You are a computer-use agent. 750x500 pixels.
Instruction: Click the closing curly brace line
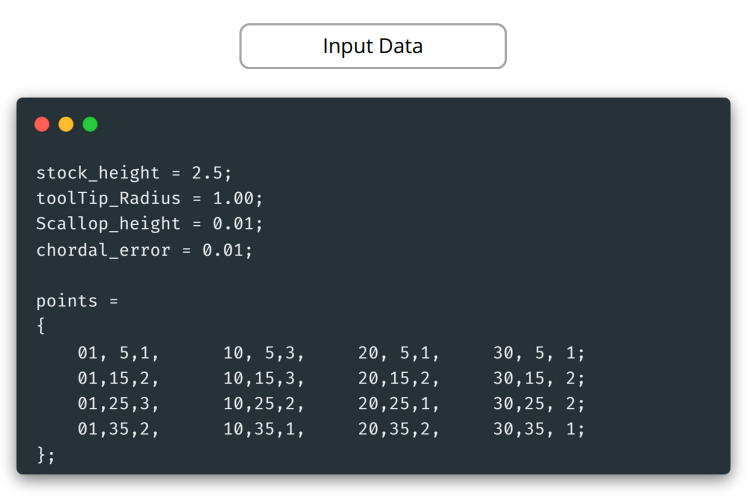pyautogui.click(x=46, y=455)
